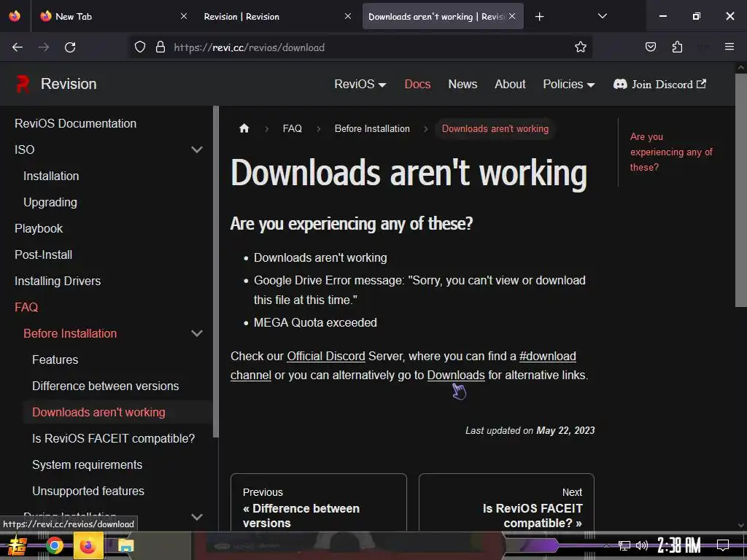747x560 pixels.
Task: Collapse the Before Installation section chevron
Action: click(197, 333)
